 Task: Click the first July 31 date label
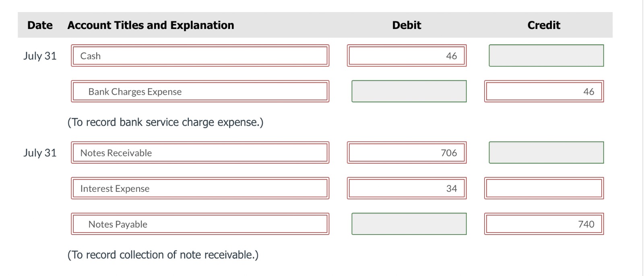click(40, 56)
